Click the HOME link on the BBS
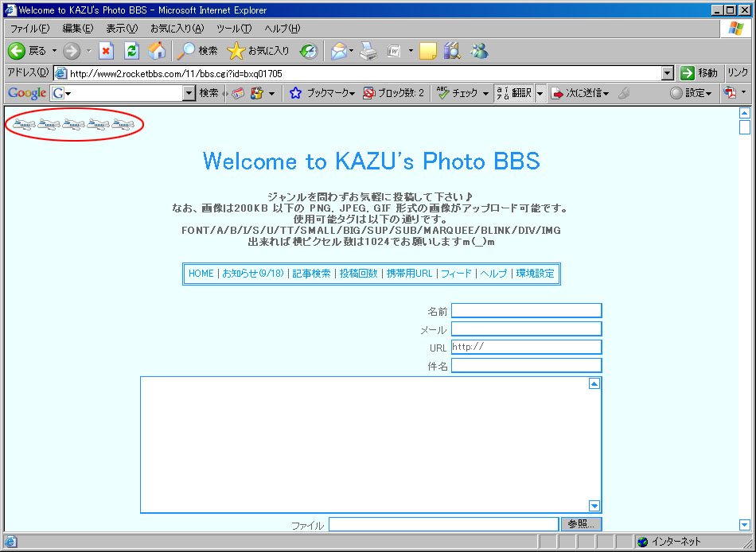This screenshot has height=552, width=756. pyautogui.click(x=201, y=274)
